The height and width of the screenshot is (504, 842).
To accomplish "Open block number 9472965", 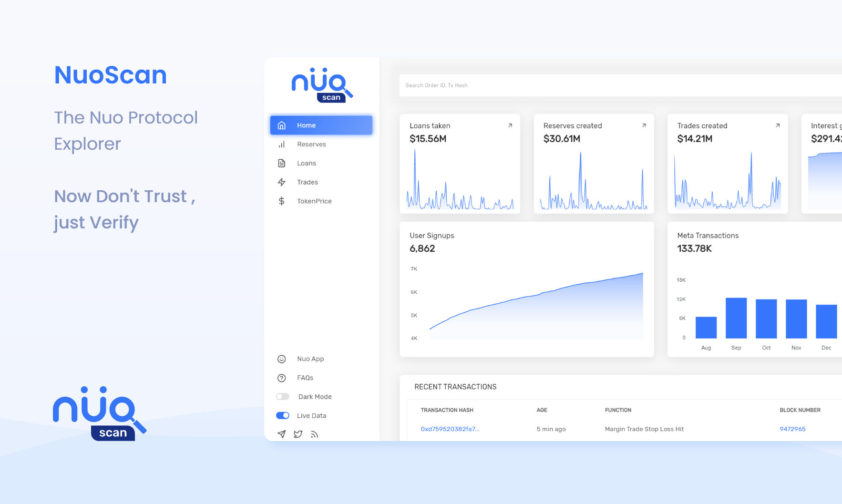I will 792,429.
